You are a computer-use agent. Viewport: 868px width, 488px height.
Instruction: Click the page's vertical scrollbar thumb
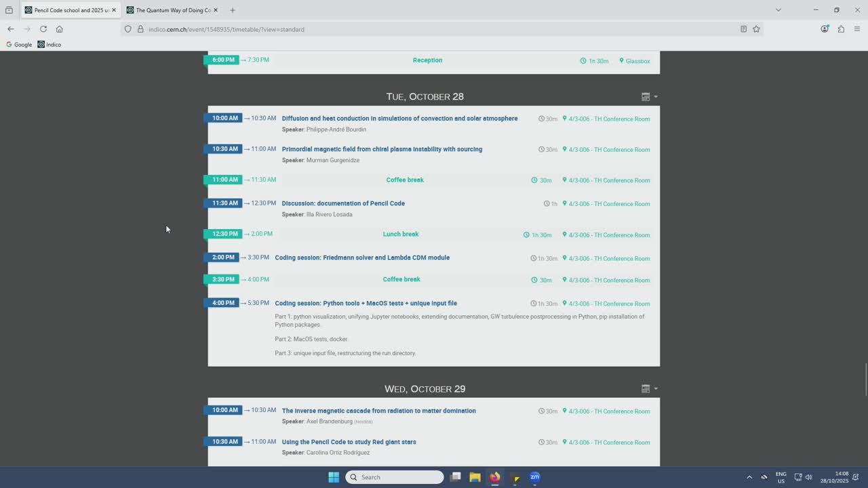pyautogui.click(x=865, y=380)
